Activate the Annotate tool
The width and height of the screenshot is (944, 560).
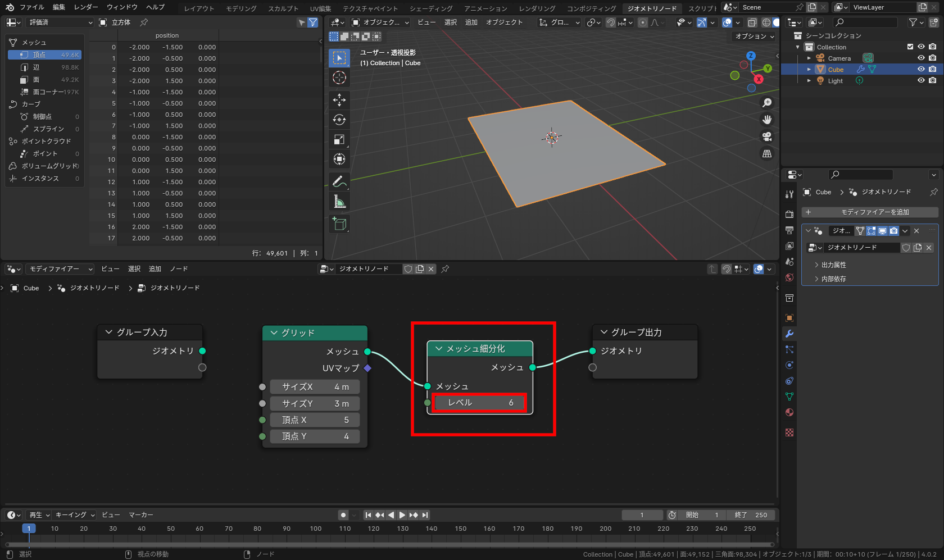coord(339,181)
